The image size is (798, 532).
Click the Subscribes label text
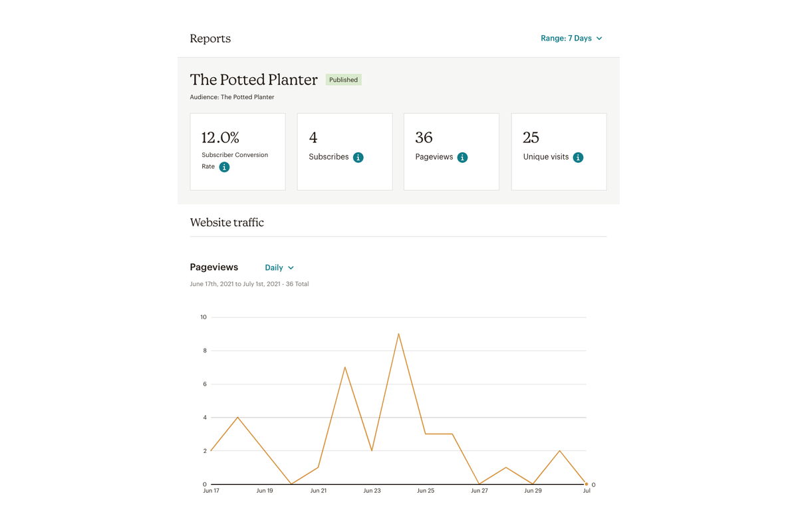pyautogui.click(x=329, y=157)
